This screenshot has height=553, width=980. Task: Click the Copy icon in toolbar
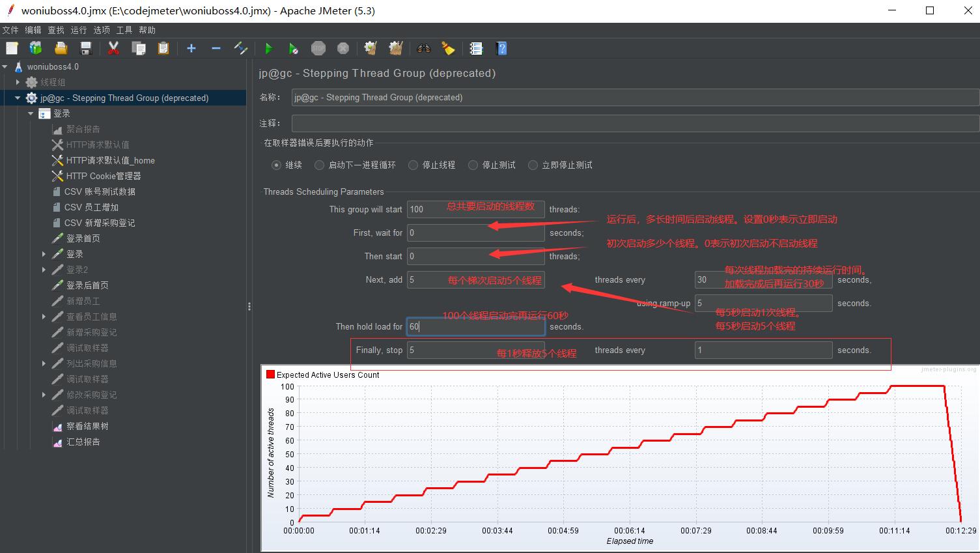[x=138, y=48]
